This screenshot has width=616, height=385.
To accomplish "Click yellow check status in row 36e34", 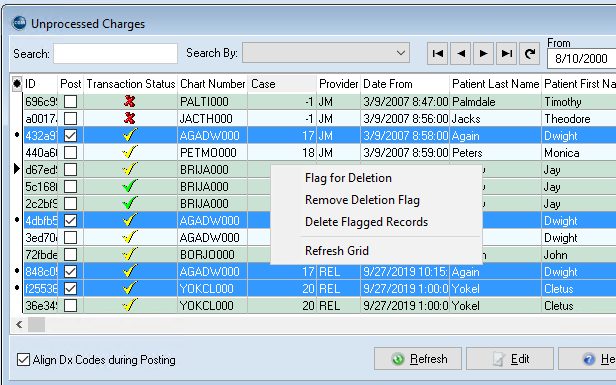I will pos(130,305).
